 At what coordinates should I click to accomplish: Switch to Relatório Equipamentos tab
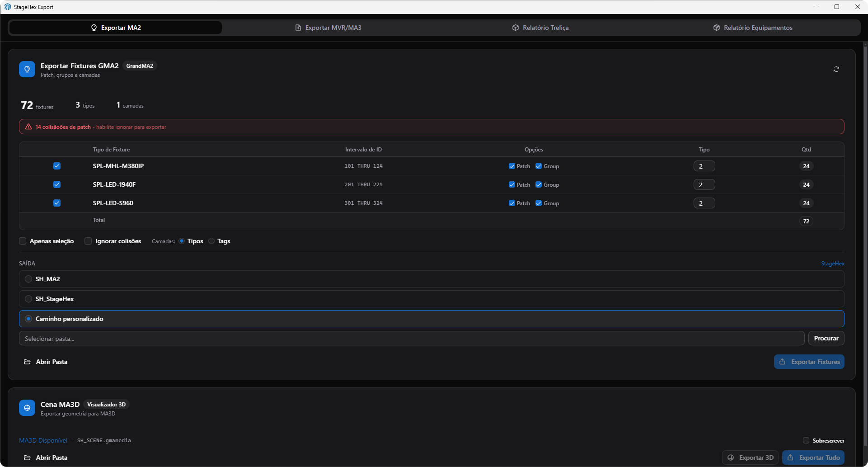tap(753, 28)
